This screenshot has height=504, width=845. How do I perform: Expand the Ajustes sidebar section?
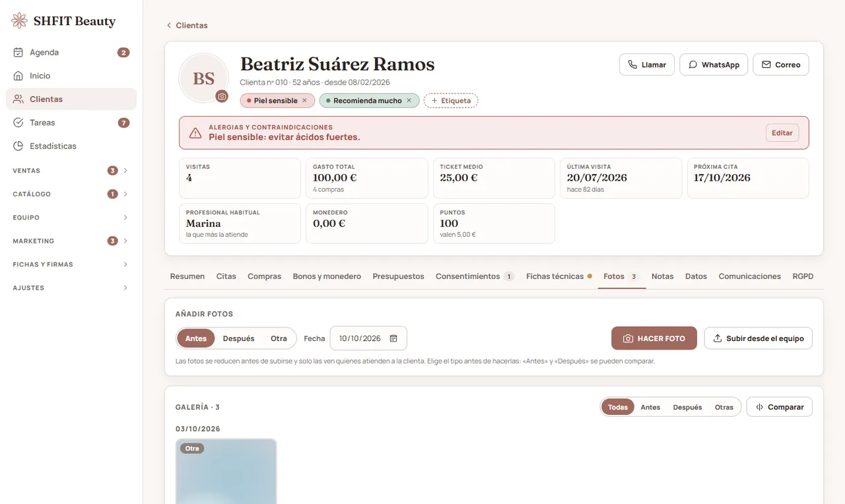pyautogui.click(x=71, y=288)
